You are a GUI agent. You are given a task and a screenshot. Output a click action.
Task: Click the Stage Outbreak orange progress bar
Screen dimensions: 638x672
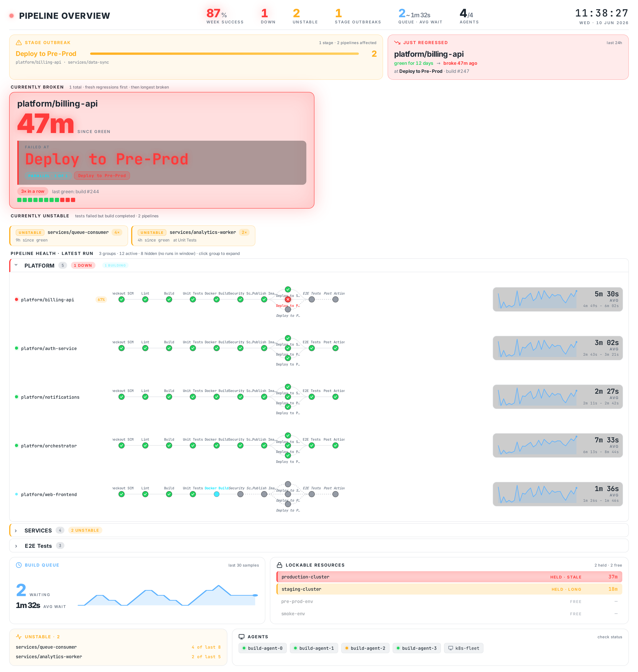(224, 54)
